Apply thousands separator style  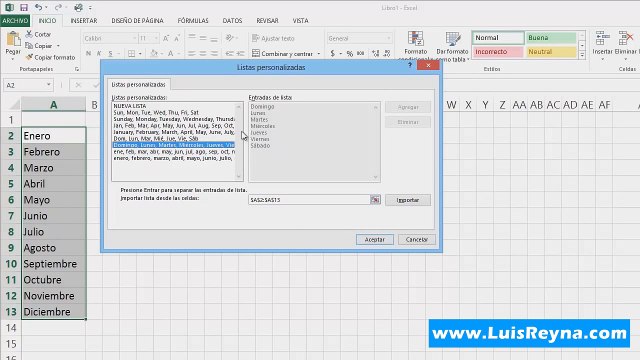tap(360, 53)
